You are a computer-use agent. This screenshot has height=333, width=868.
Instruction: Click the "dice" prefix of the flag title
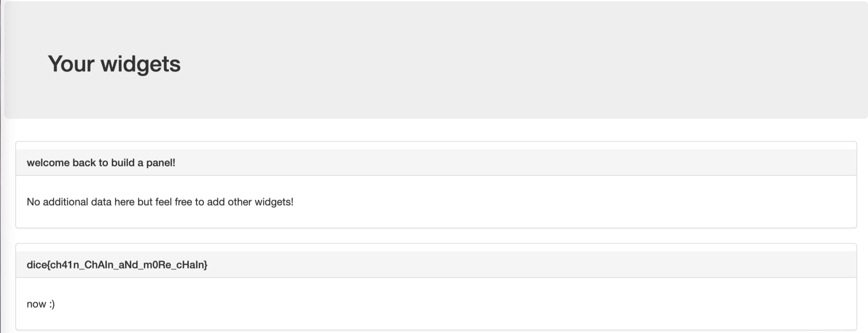point(36,265)
